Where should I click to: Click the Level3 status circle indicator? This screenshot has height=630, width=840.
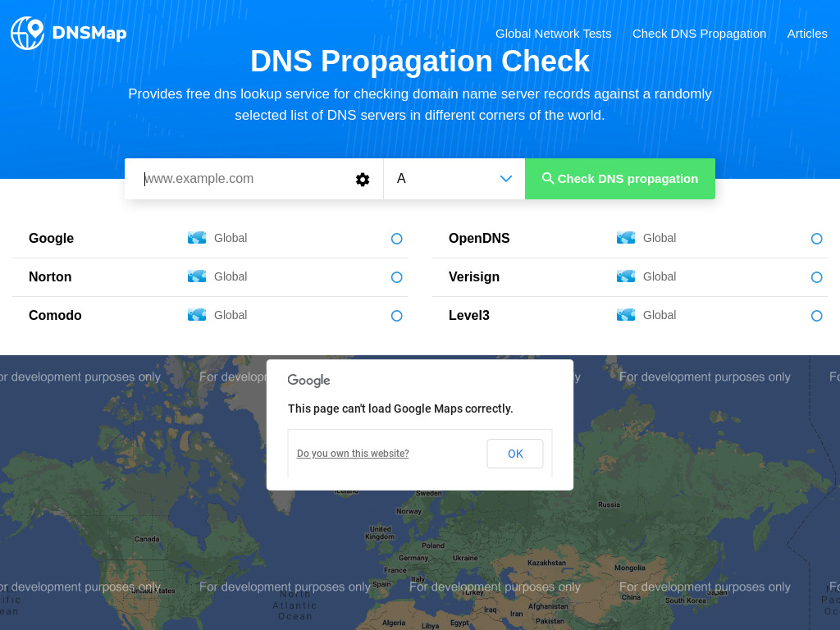[x=816, y=316]
